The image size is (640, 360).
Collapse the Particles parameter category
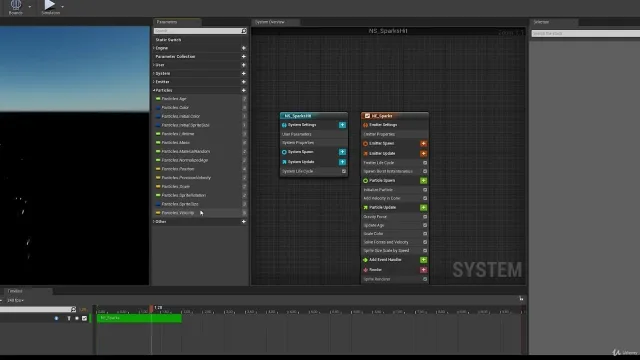pyautogui.click(x=154, y=90)
